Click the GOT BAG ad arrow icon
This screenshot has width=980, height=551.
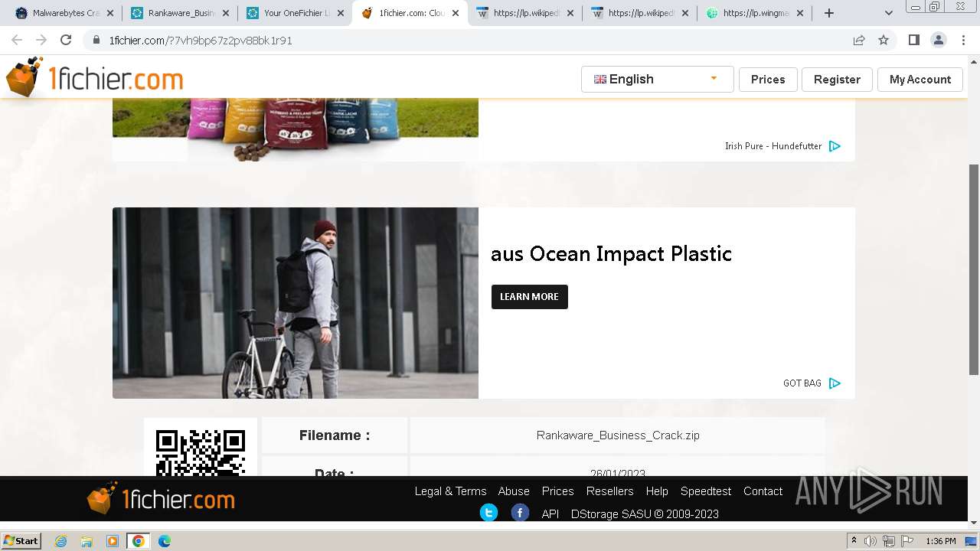[x=835, y=383]
